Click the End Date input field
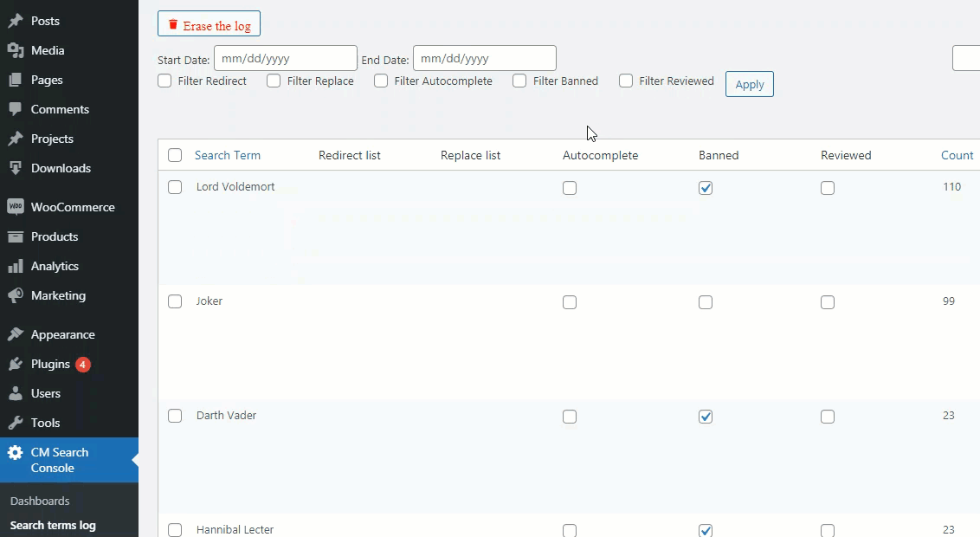 tap(485, 58)
